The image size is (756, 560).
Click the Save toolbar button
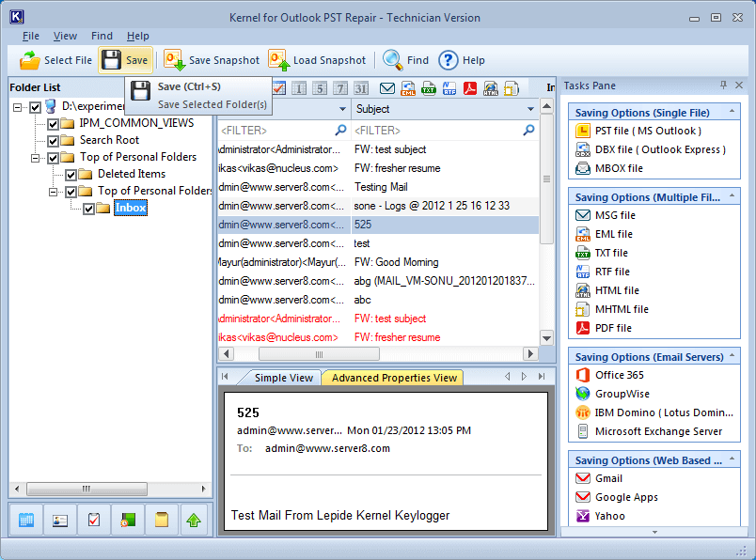pyautogui.click(x=125, y=60)
